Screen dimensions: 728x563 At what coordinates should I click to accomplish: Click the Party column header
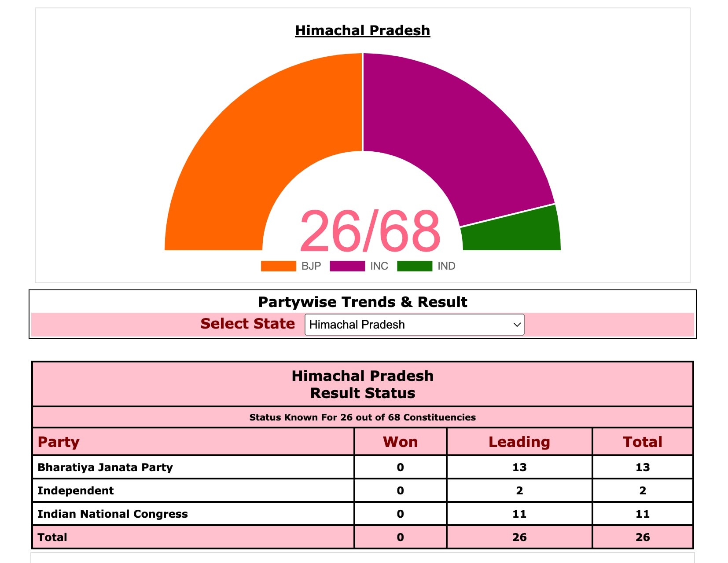[x=59, y=442]
